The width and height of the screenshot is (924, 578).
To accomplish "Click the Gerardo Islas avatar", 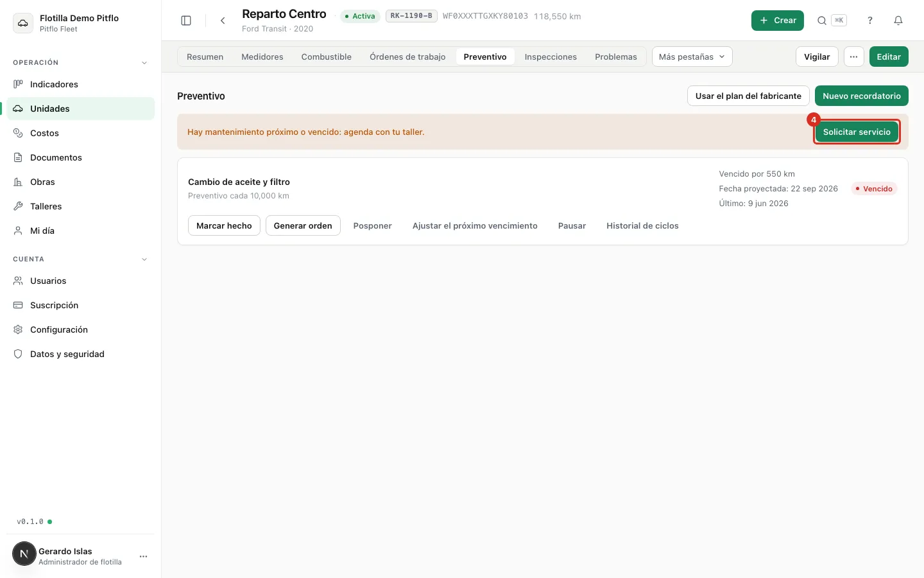I will click(x=24, y=554).
